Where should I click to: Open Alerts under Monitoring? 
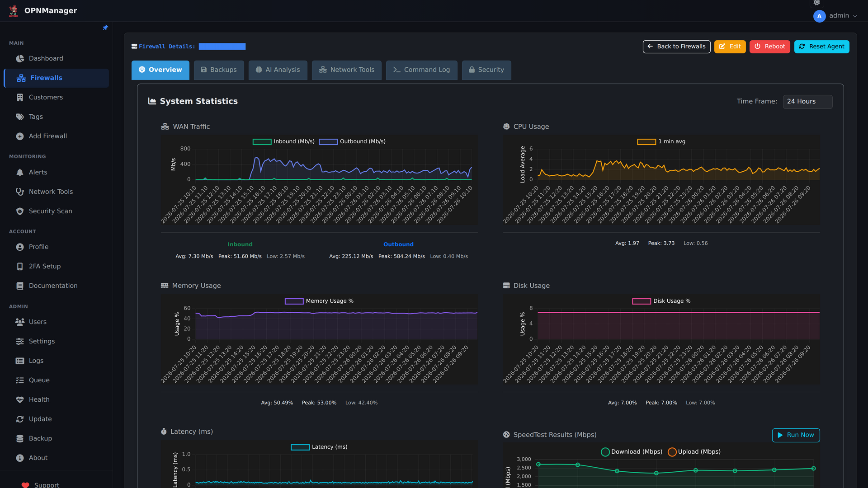[x=56, y=172]
